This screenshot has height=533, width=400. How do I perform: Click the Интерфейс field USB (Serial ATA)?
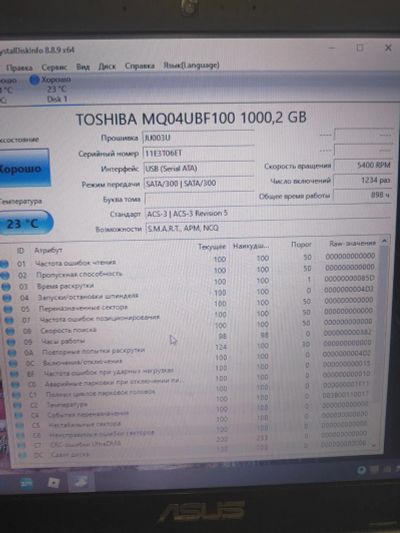[199, 168]
